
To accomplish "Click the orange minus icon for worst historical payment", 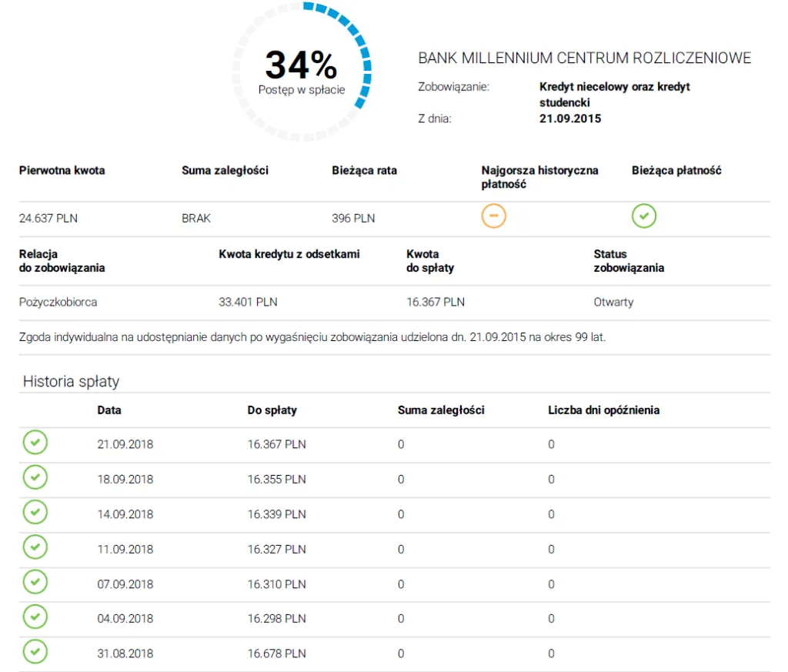I will pyautogui.click(x=493, y=216).
